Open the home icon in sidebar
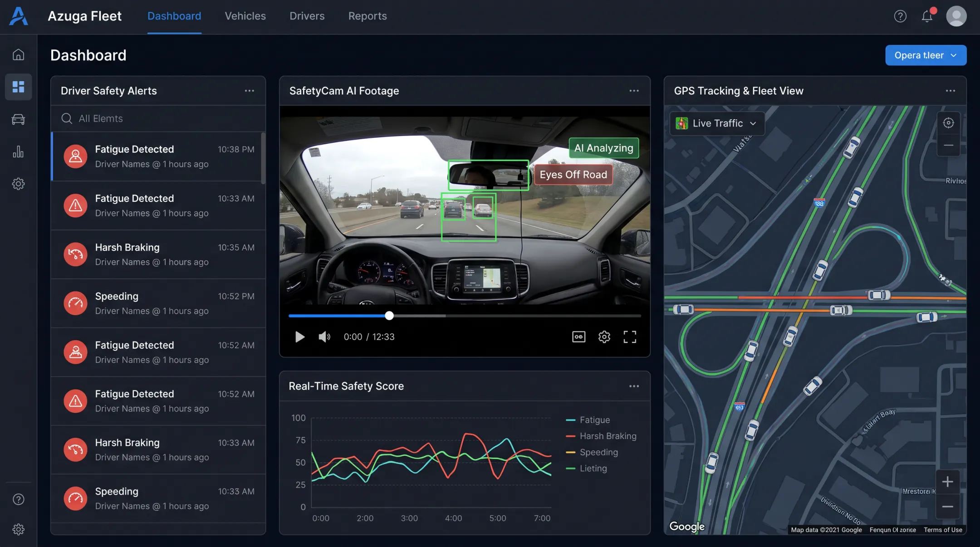The height and width of the screenshot is (547, 980). pos(18,54)
